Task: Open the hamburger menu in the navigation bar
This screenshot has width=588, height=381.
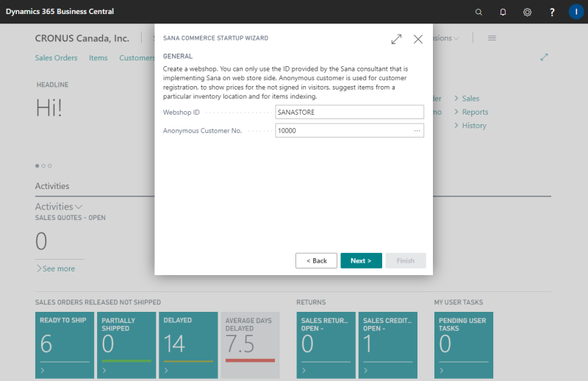Action: pyautogui.click(x=492, y=38)
